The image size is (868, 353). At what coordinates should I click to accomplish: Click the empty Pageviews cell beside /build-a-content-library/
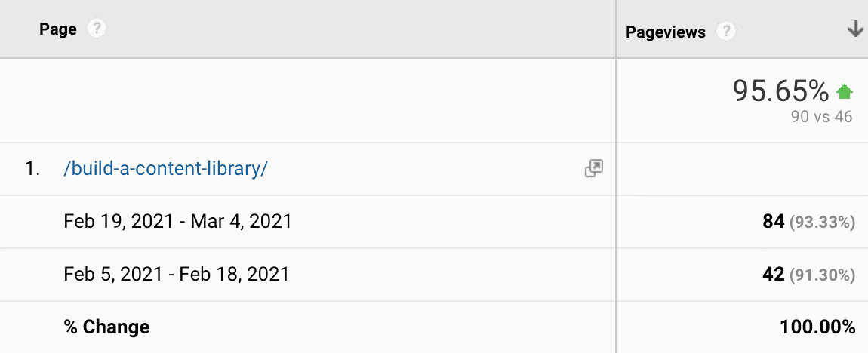(x=741, y=169)
